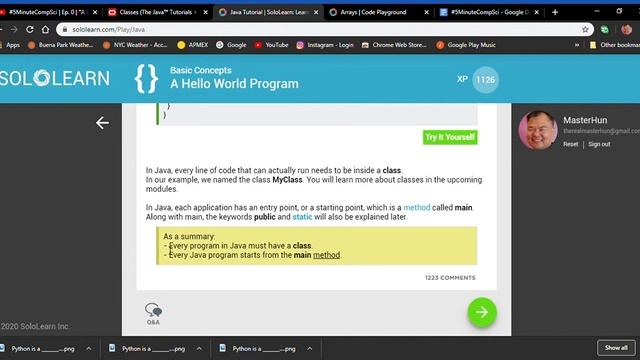The image size is (640, 360).
Task: Expand third Python download item menu
Action: 310,349
